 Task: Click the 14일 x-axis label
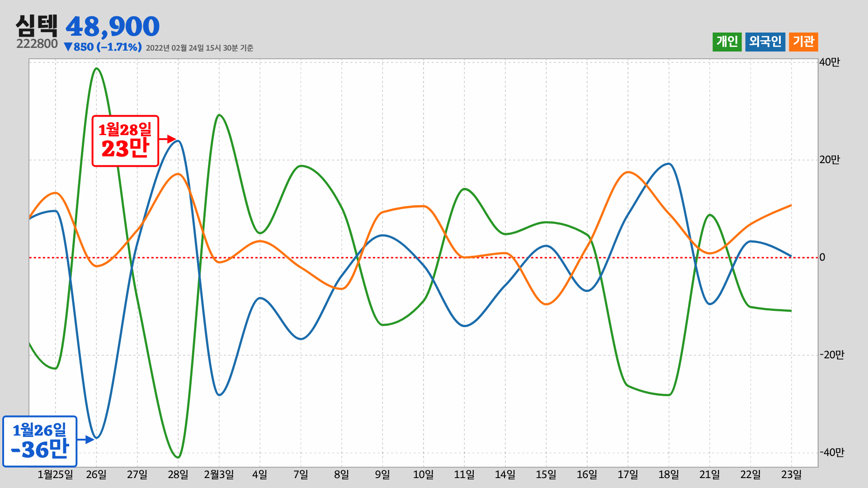pyautogui.click(x=505, y=475)
